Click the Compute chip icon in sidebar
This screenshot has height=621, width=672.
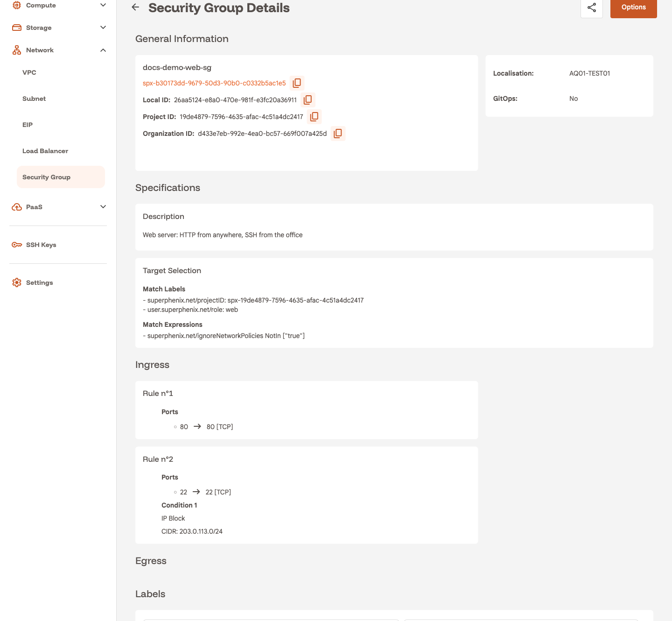[x=17, y=5]
